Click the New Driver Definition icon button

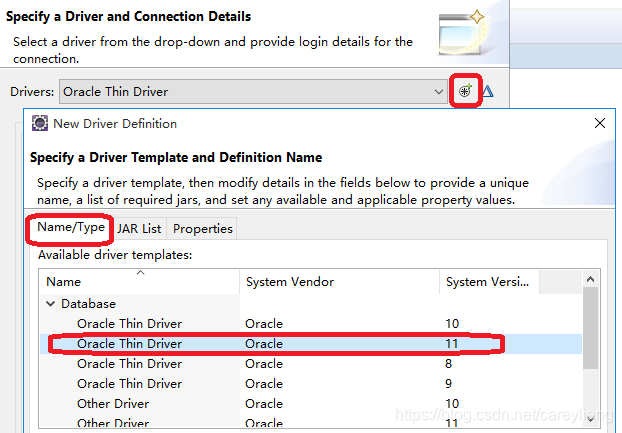tap(465, 91)
